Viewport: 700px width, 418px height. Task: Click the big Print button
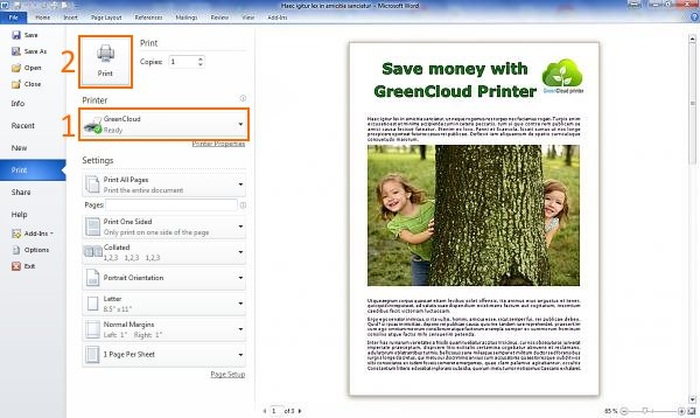[105, 61]
